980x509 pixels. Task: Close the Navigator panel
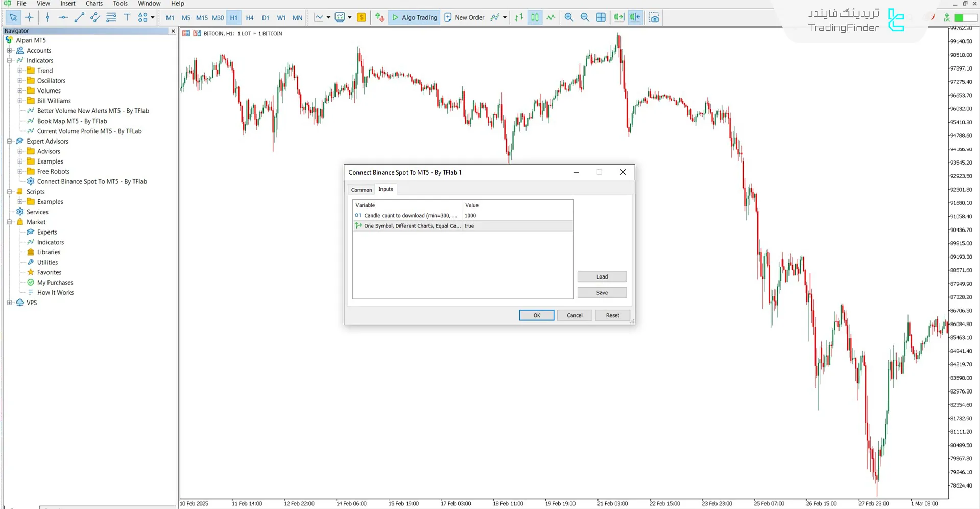(173, 31)
